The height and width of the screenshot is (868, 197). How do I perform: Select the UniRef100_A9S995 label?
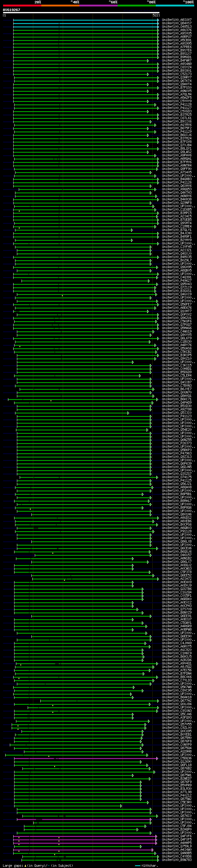tap(177, 43)
